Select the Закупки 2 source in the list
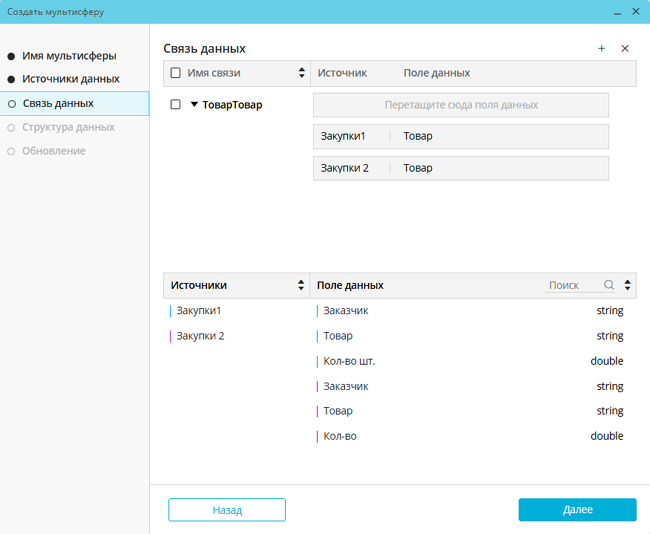The image size is (650, 534). [x=200, y=336]
